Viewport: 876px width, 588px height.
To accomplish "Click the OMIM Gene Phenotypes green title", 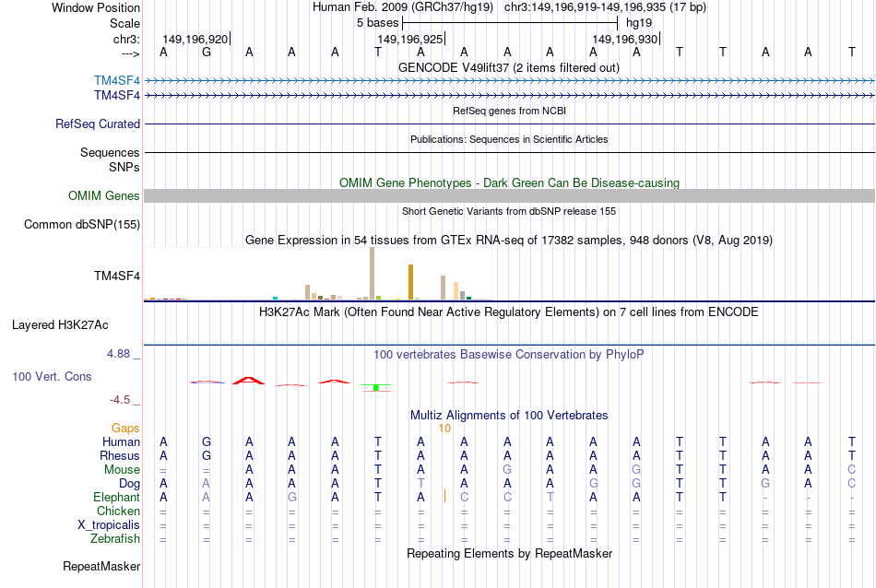I will pos(510,183).
